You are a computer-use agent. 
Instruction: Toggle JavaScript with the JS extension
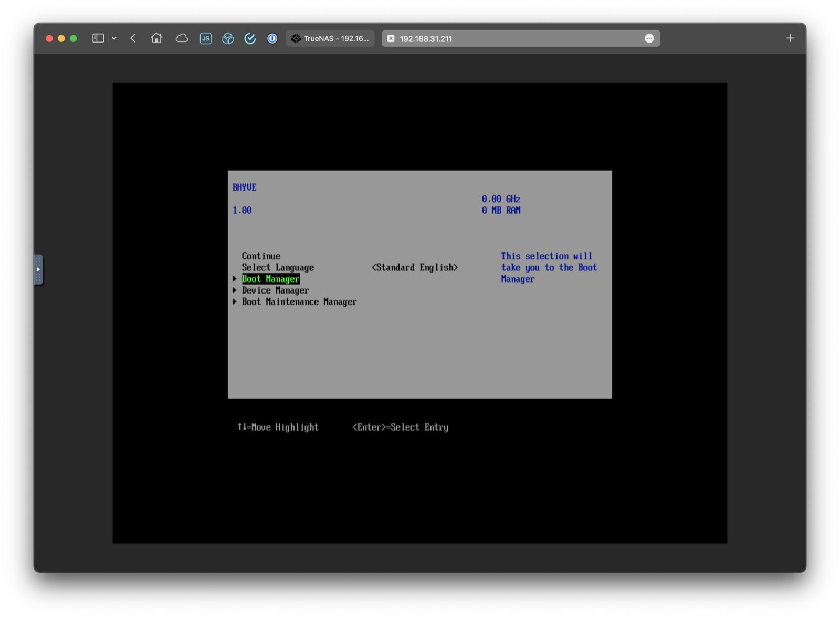[x=206, y=38]
